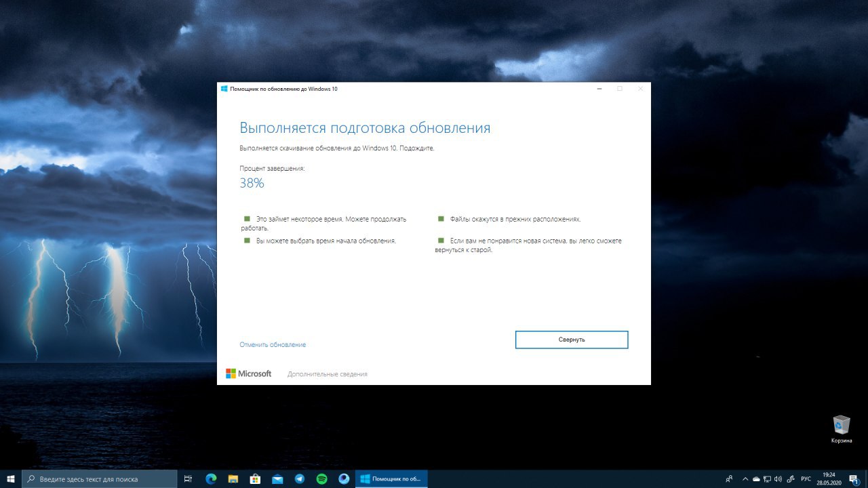Open Telegram from the taskbar

tap(300, 479)
